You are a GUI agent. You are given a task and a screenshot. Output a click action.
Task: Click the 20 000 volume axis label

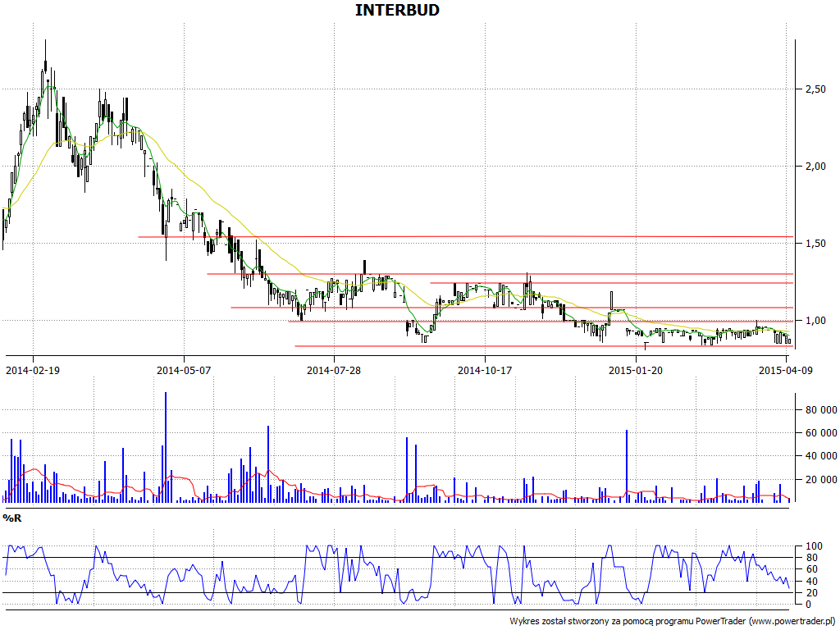click(x=820, y=479)
